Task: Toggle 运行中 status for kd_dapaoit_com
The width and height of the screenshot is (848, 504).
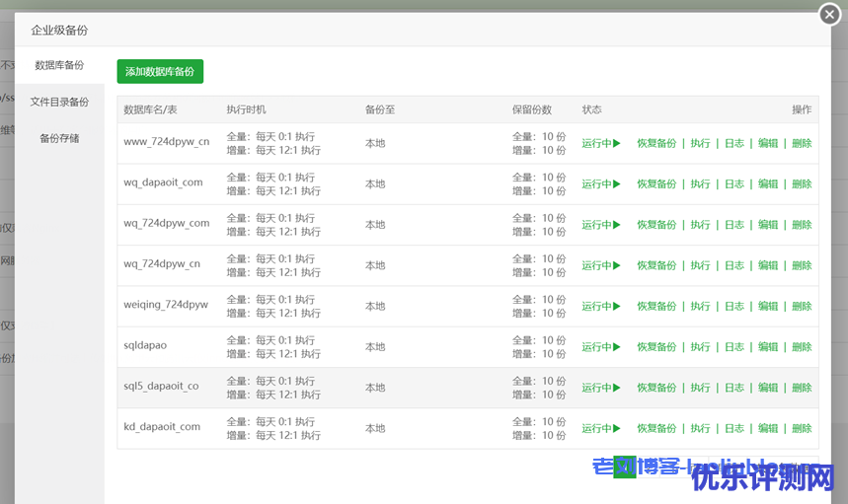Action: 600,428
